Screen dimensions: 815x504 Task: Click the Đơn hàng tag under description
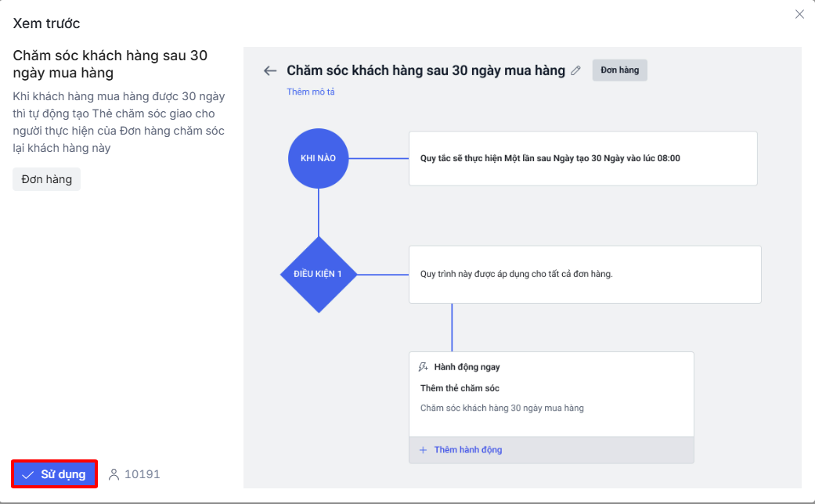pos(46,179)
